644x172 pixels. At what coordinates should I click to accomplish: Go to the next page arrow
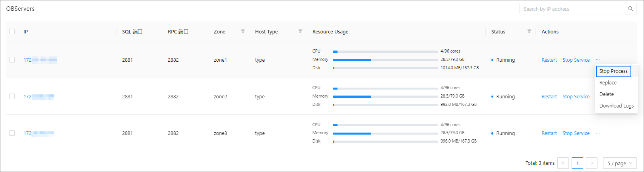(592, 163)
